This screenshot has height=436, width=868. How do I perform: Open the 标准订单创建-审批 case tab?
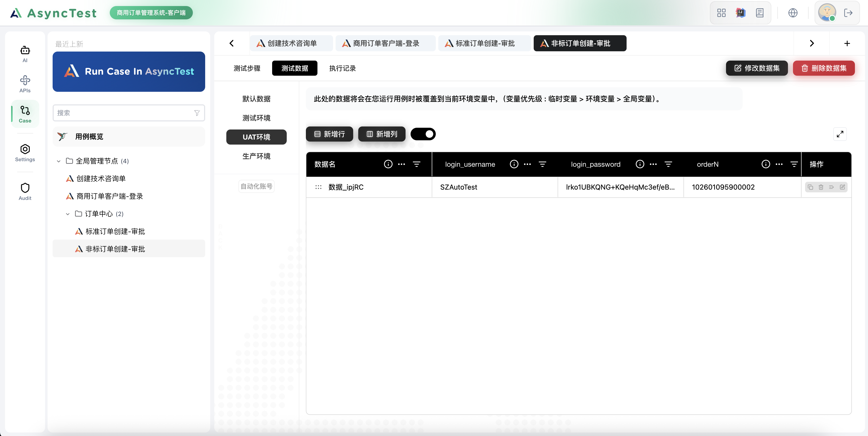coord(484,43)
